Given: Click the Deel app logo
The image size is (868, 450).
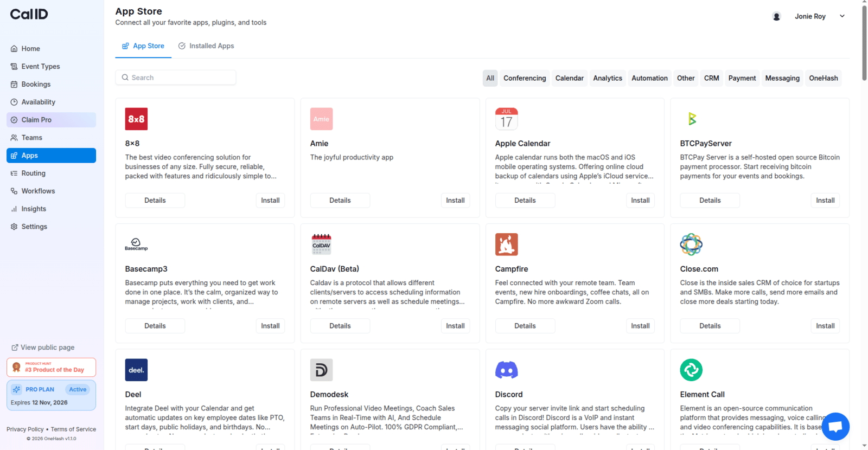Looking at the screenshot, I should 136,370.
